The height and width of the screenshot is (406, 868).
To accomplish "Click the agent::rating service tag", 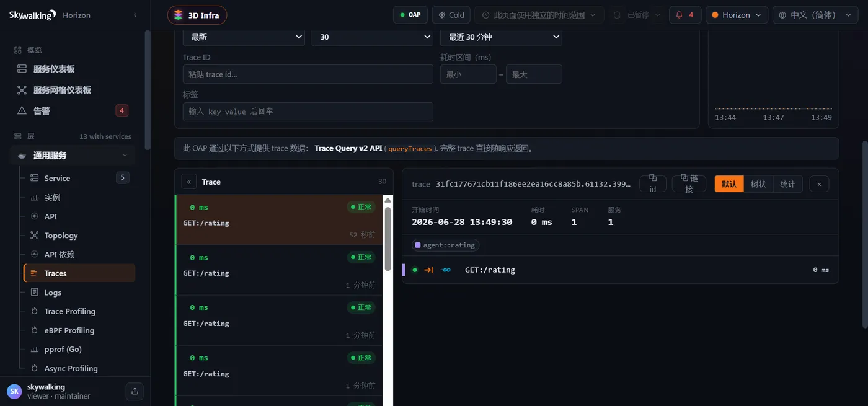I will 445,245.
